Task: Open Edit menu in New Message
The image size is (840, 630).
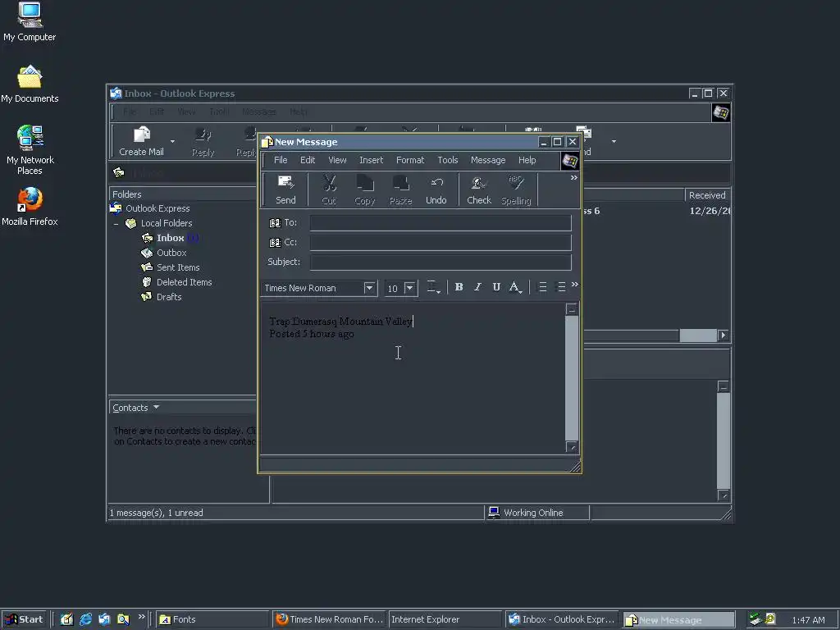Action: tap(308, 160)
